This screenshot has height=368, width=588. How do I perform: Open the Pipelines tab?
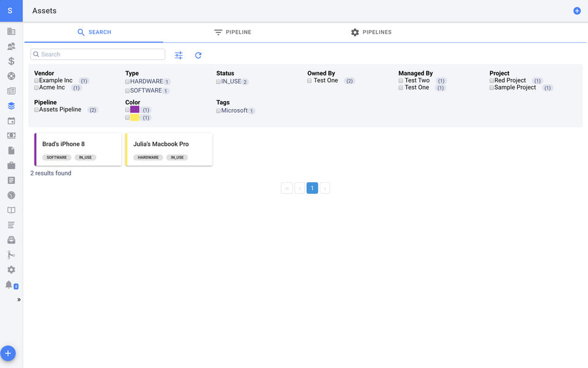click(371, 33)
